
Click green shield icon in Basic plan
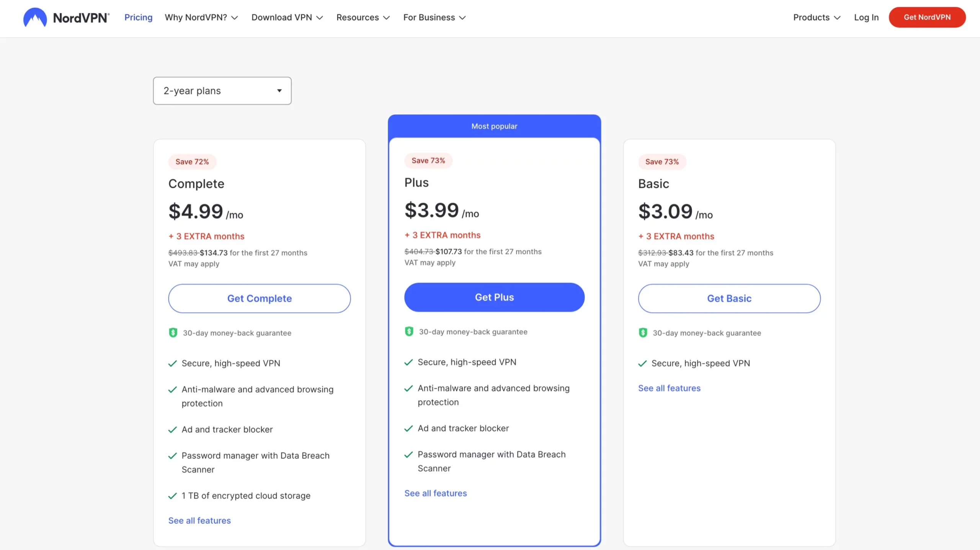click(643, 333)
